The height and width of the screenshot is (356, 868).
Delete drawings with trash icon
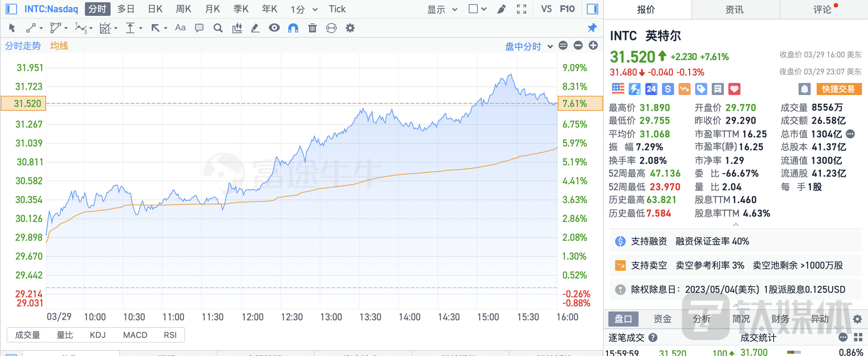click(312, 28)
